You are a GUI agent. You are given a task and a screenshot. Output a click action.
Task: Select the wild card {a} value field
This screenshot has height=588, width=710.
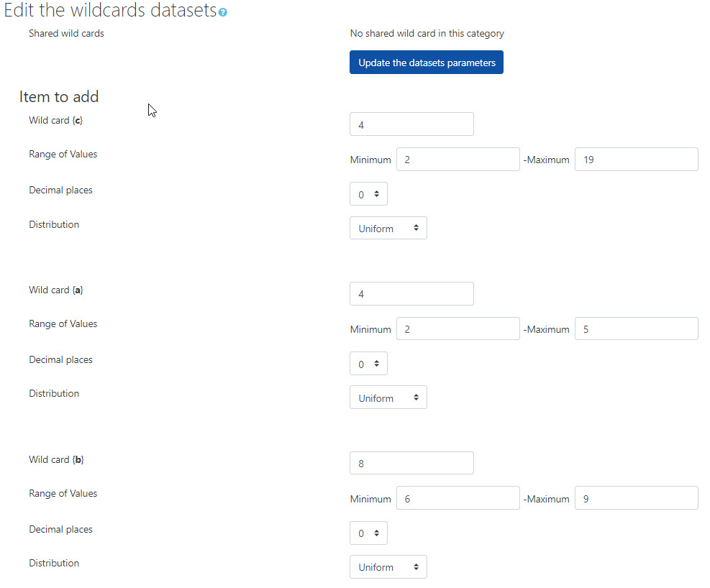click(x=411, y=294)
